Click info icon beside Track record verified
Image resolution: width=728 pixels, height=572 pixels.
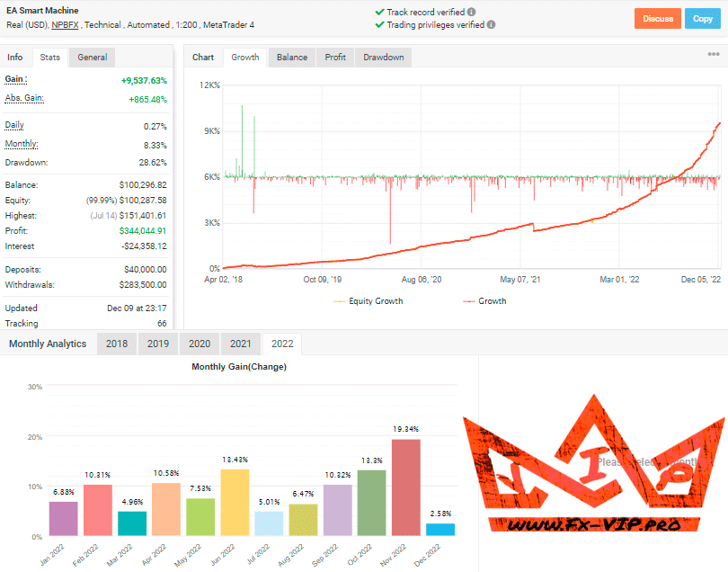(x=472, y=12)
